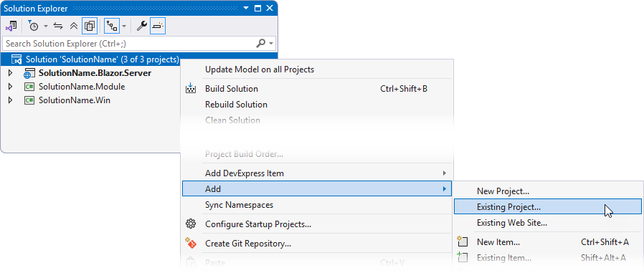
Task: Click the Build Solution icon
Action: pos(191,89)
